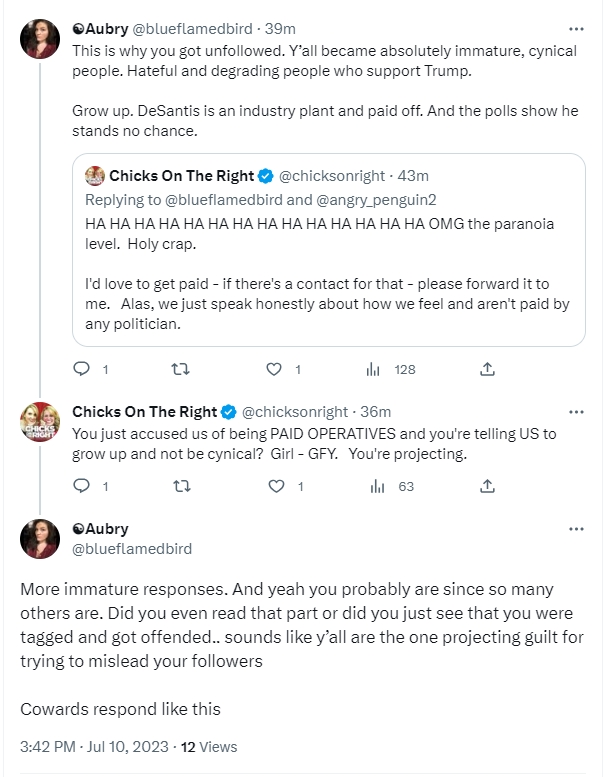
Task: Like Aubry's top tweet
Action: pyautogui.click(x=274, y=369)
